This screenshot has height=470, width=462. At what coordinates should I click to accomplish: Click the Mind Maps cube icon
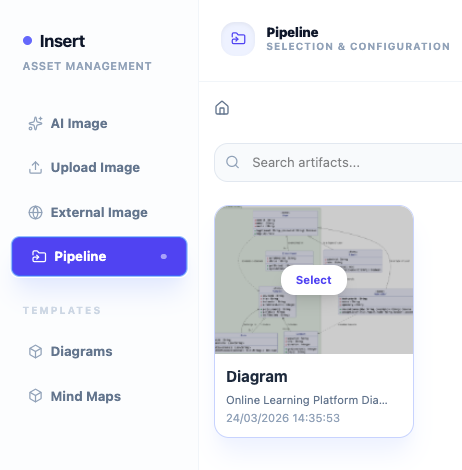(35, 396)
